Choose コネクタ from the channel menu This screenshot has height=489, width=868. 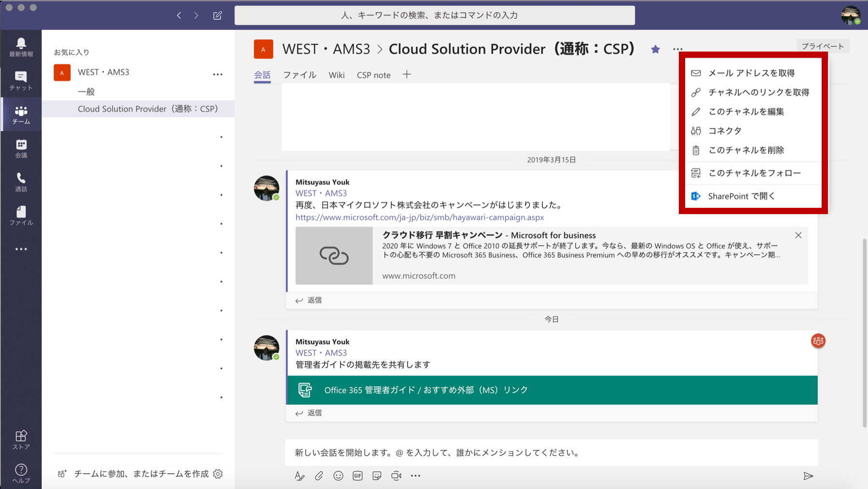(754, 131)
